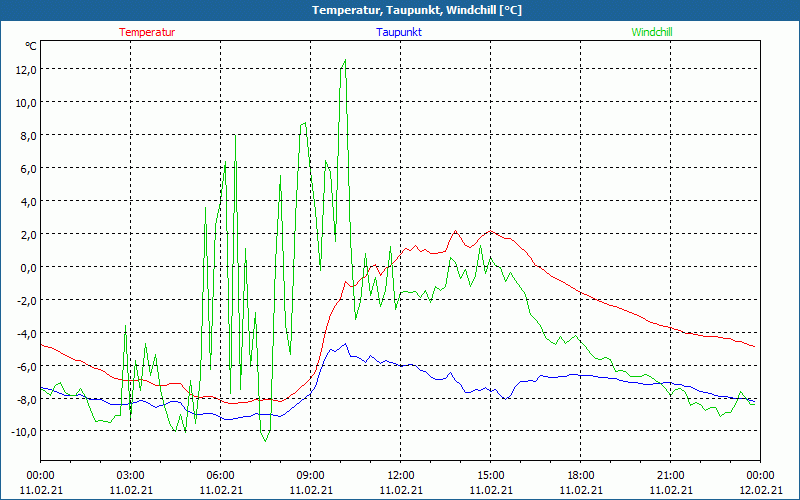Viewport: 800px width, 500px height.
Task: Click the 03:00 time label on x-axis
Action: 131,476
